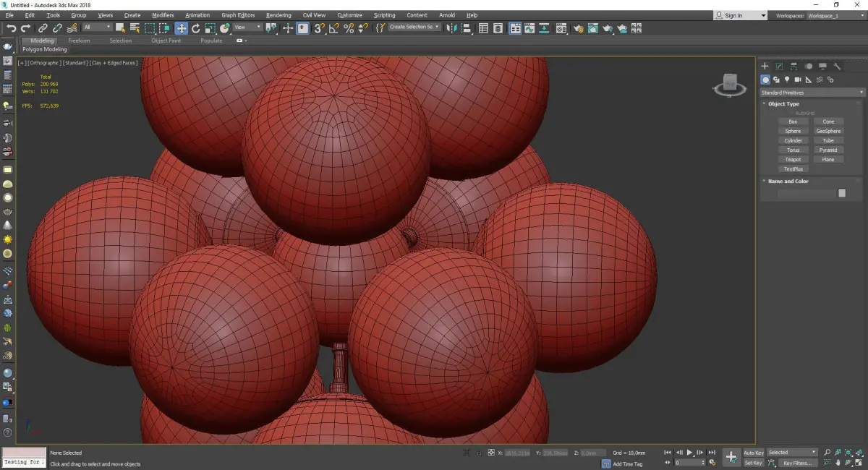Click the Set Key button

point(753,463)
